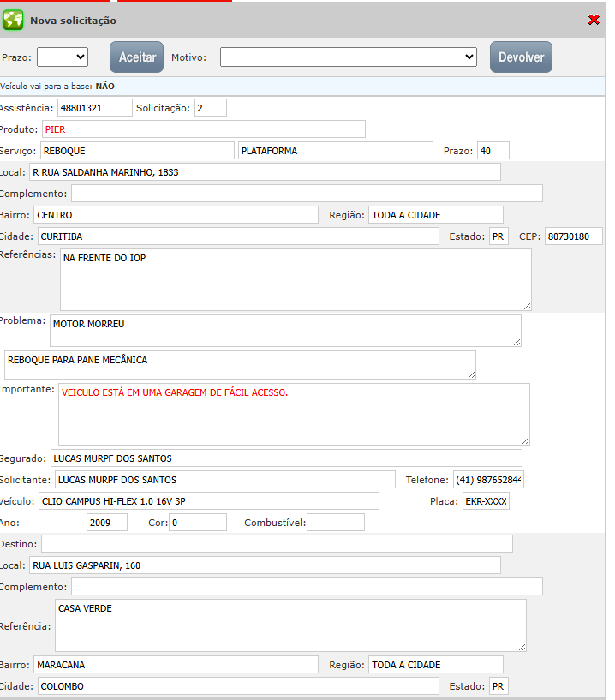The height and width of the screenshot is (700, 615).
Task: Click the Assistência number field
Action: [x=94, y=108]
